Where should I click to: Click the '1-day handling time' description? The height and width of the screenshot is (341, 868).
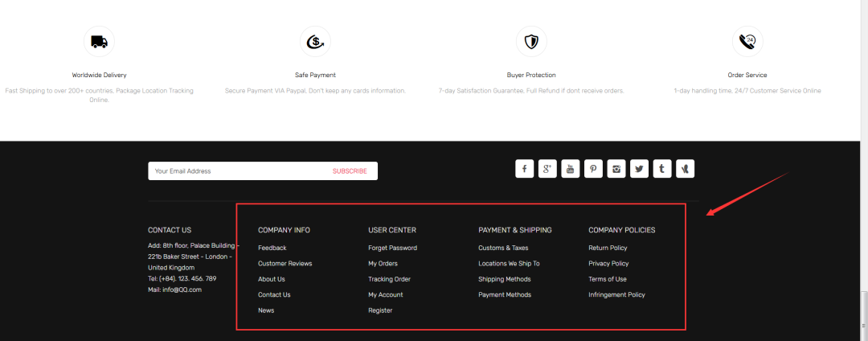tap(747, 90)
